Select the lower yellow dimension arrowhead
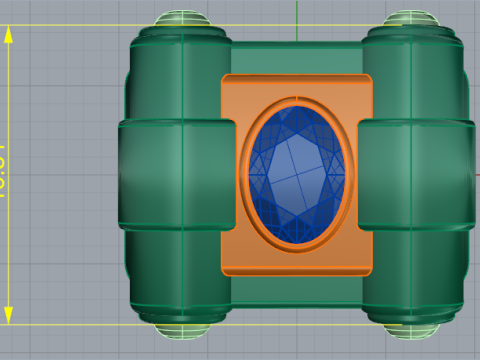The height and width of the screenshot is (360, 480). coord(8,315)
